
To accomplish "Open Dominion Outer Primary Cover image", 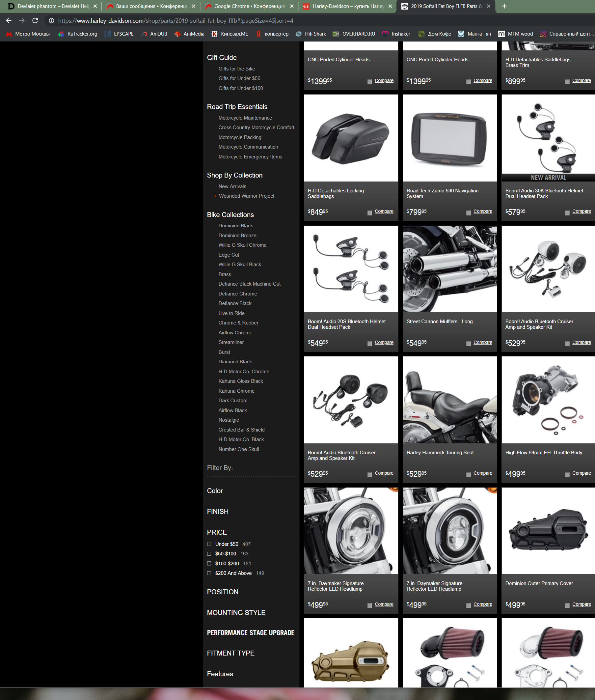I will (x=548, y=531).
